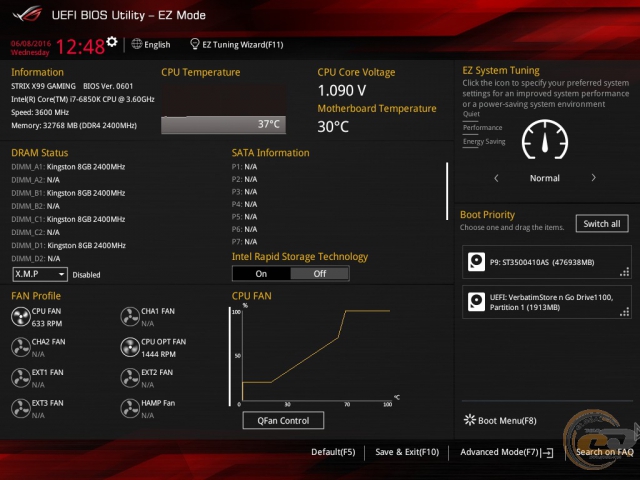Open the X.M.P dropdown

(x=40, y=274)
